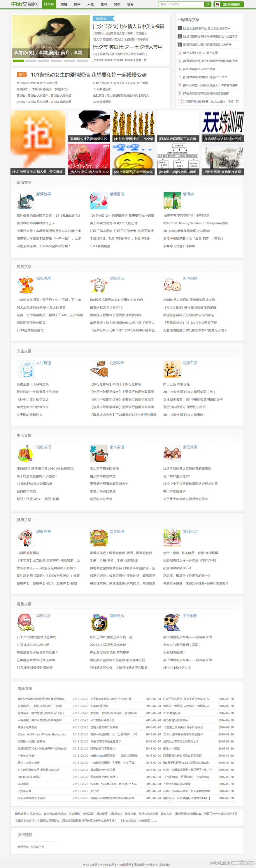Open the 健康 navigation menu item

117,4
